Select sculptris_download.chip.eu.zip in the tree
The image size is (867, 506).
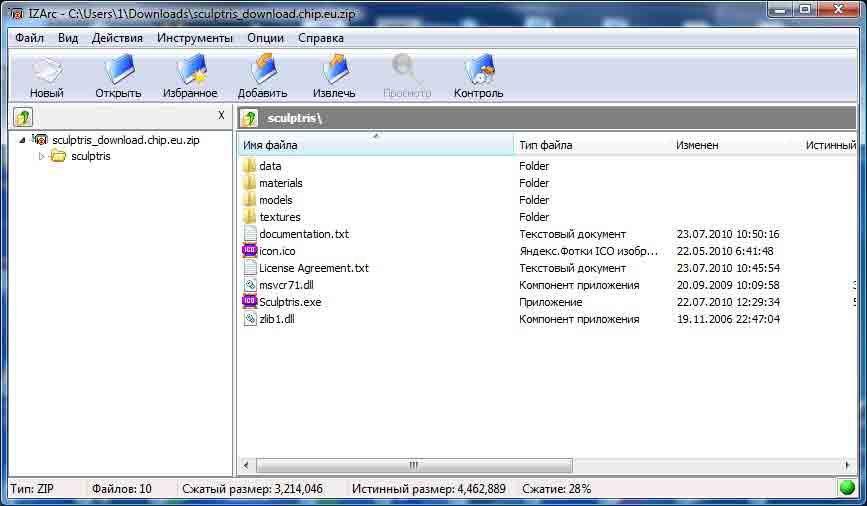(x=126, y=140)
